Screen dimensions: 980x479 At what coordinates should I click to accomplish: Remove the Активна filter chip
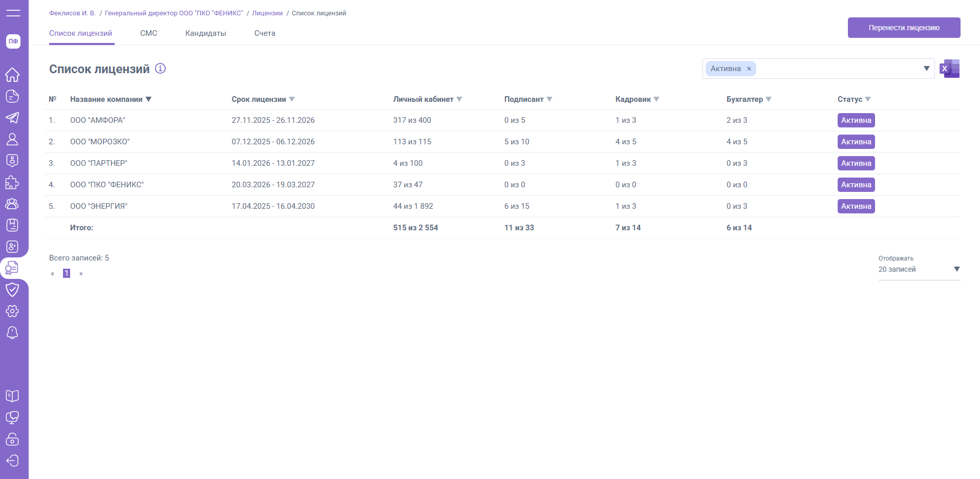point(749,69)
